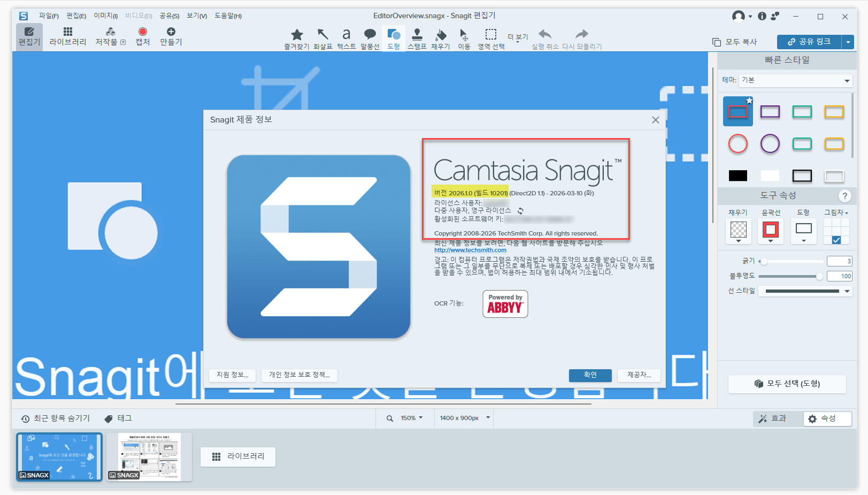The image size is (868, 495).
Task: Open the 이미지(I) menu
Action: click(x=106, y=16)
